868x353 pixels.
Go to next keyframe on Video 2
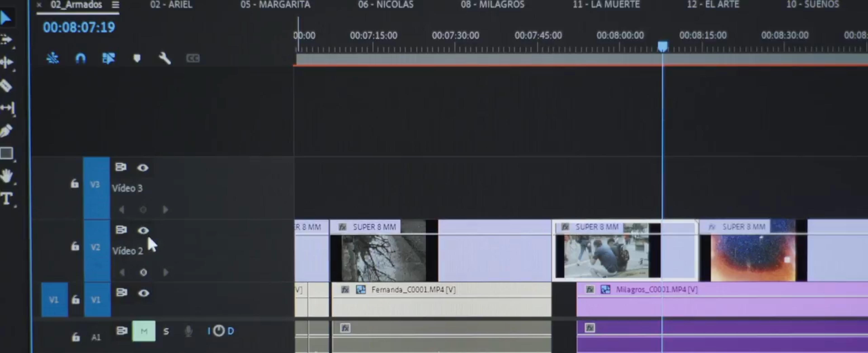(x=165, y=272)
